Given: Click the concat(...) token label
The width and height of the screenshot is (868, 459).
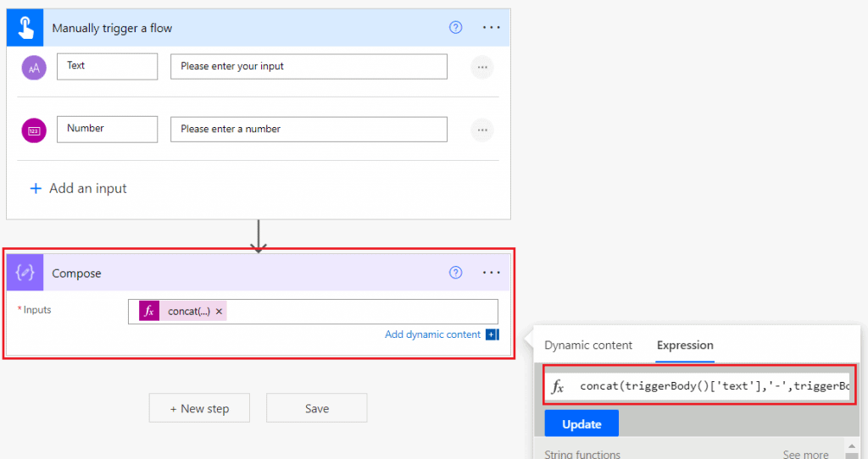Looking at the screenshot, I should click(x=189, y=312).
